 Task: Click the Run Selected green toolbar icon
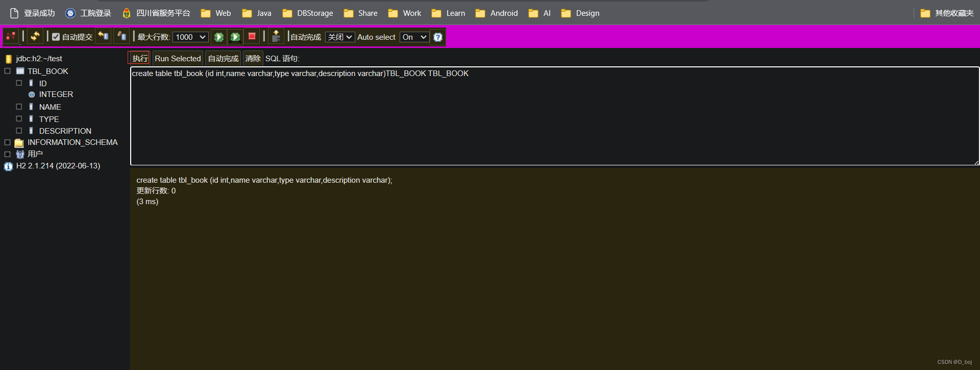pos(235,37)
